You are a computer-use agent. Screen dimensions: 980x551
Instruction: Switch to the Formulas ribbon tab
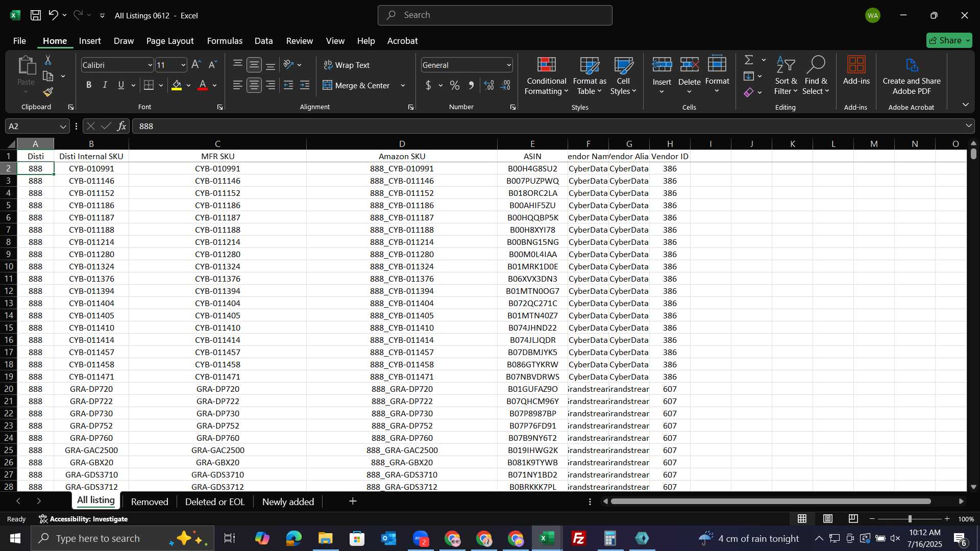[x=225, y=40]
